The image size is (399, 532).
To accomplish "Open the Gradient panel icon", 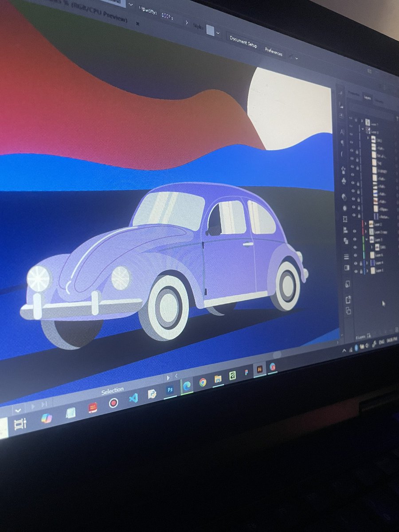I will (347, 268).
